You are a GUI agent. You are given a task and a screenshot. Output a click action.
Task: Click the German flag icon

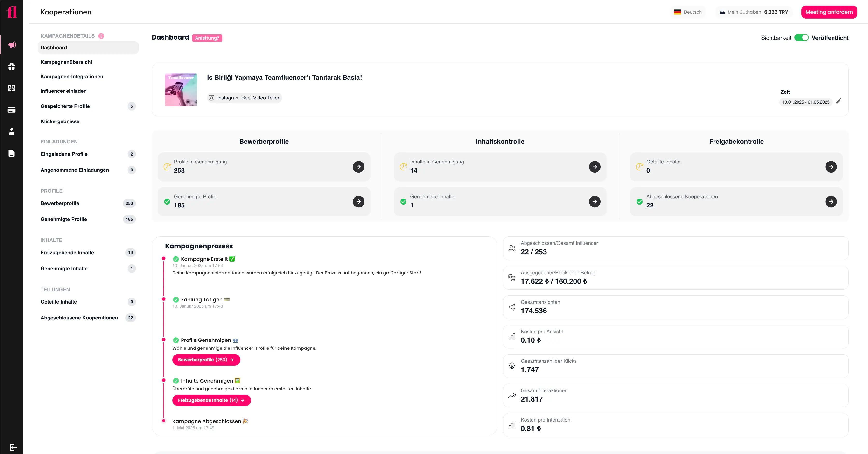click(x=677, y=12)
